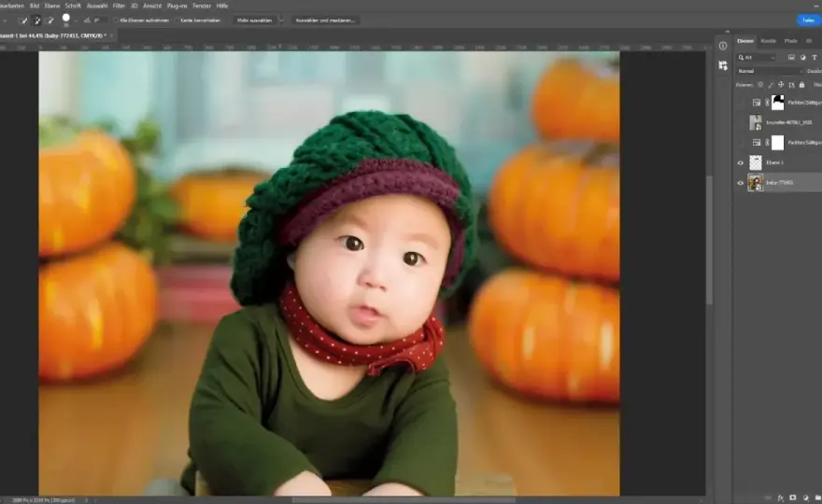Select the baby-772451 document tab
The width and height of the screenshot is (822, 504).
tap(52, 35)
